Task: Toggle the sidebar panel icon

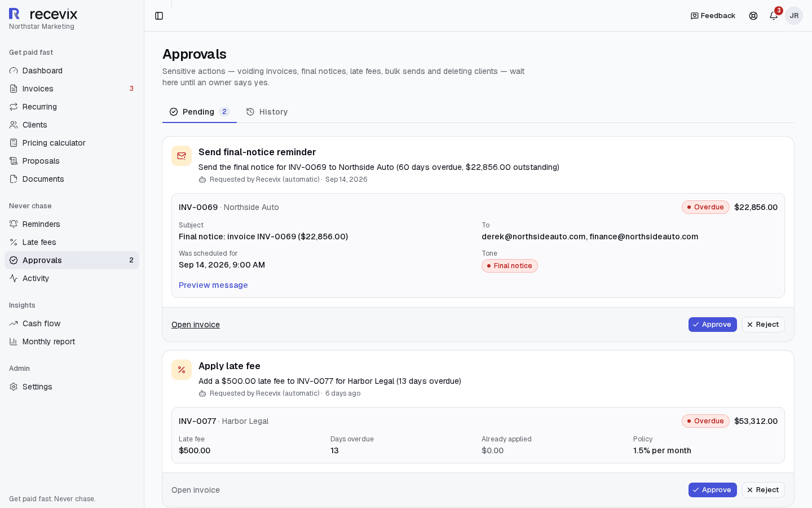Action: pyautogui.click(x=159, y=16)
